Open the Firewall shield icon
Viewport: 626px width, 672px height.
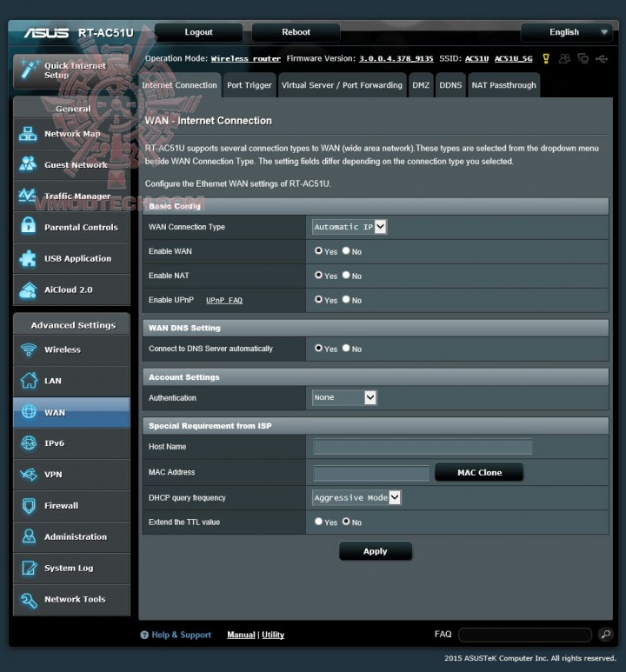pyautogui.click(x=29, y=506)
